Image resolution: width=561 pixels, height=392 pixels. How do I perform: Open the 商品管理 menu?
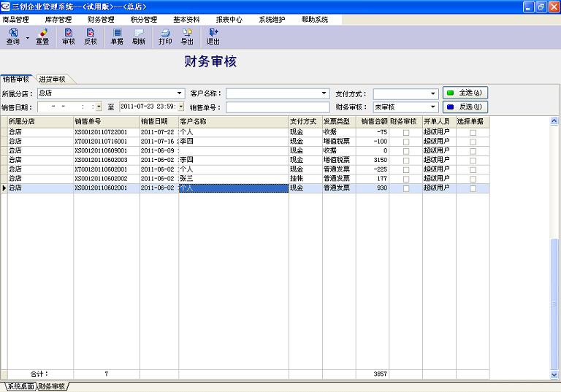(15, 20)
